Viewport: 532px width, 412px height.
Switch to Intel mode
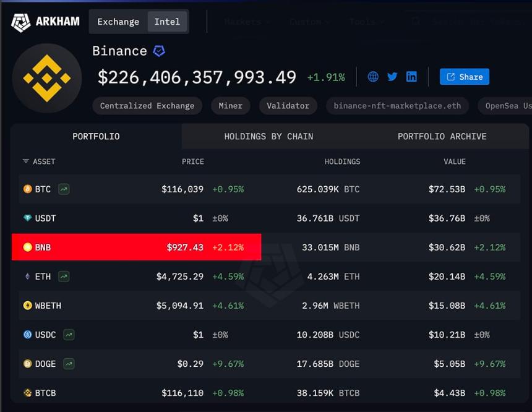tap(167, 22)
